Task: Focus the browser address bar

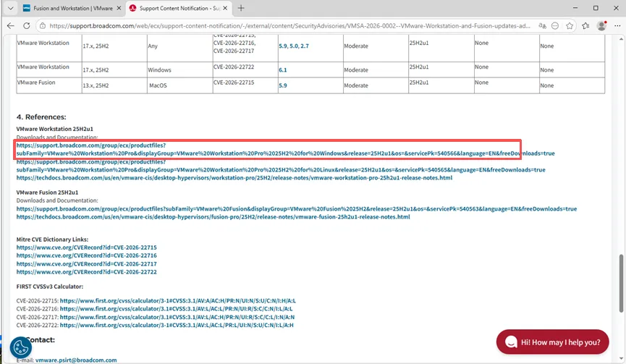Action: [x=290, y=25]
